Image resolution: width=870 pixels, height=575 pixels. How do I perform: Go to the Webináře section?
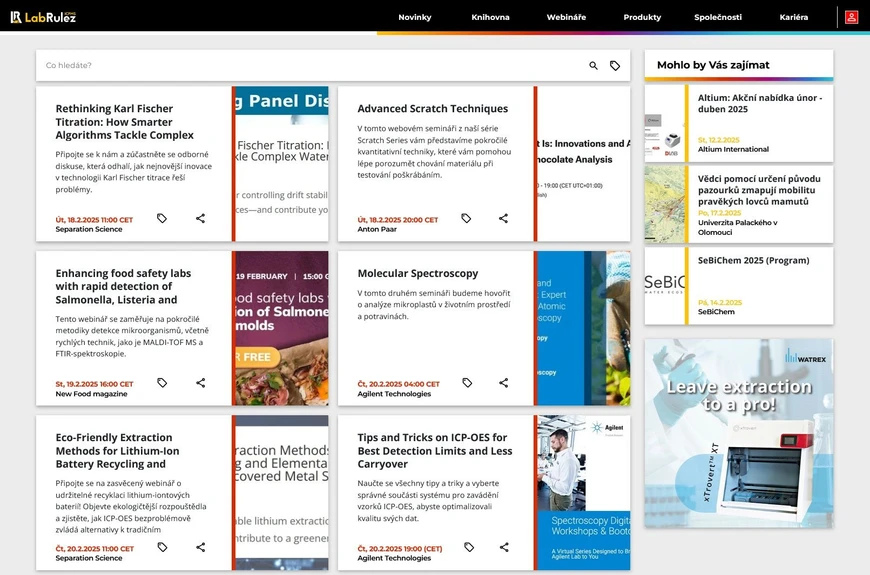pyautogui.click(x=566, y=17)
